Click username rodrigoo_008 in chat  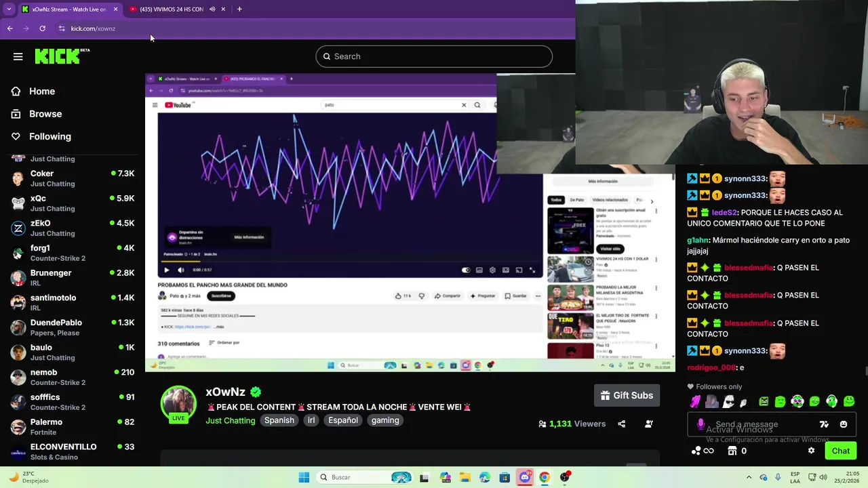(711, 367)
